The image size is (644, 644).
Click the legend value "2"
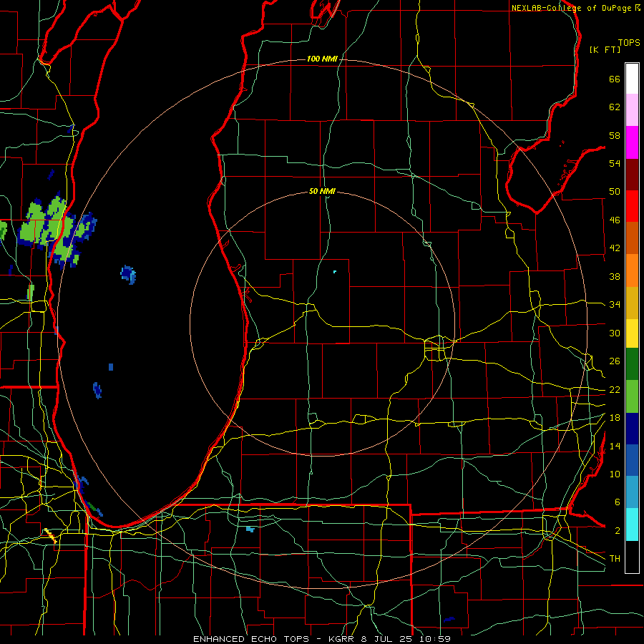pos(618,531)
